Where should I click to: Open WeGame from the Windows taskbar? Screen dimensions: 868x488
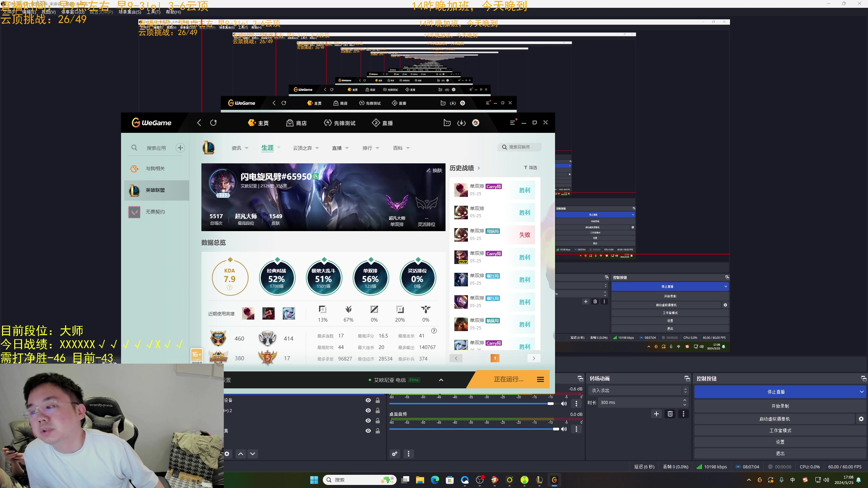(554, 480)
